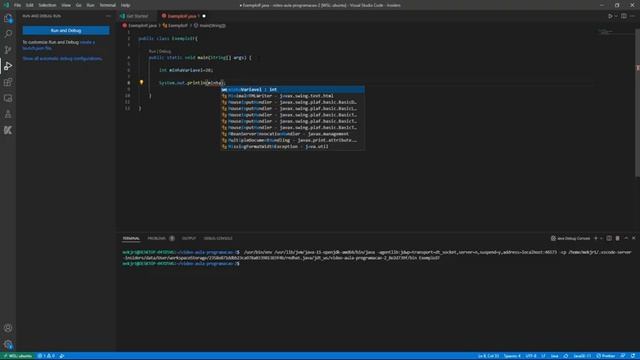Select the Run and Debug activity icon

[8, 66]
